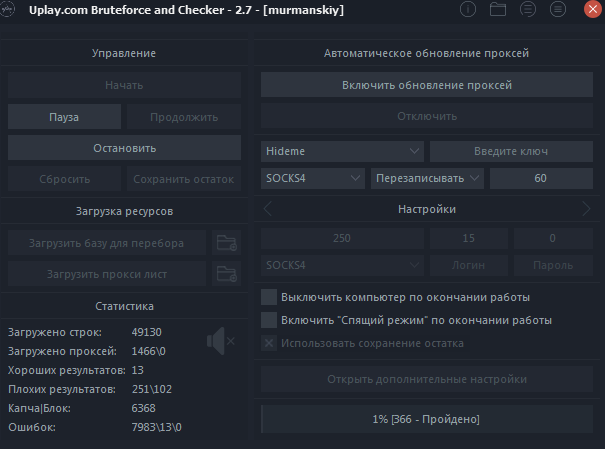Click the update interval field showing 60
Screen dimensions: 605x449
tap(541, 178)
